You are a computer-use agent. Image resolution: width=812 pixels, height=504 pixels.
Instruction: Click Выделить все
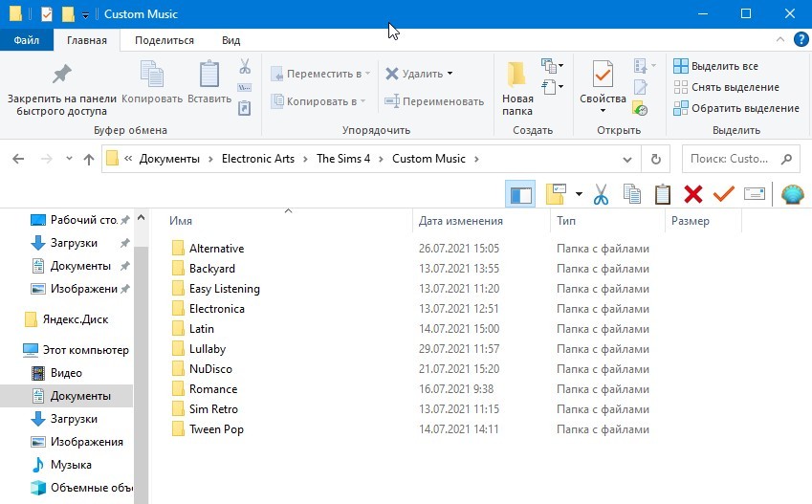click(715, 66)
